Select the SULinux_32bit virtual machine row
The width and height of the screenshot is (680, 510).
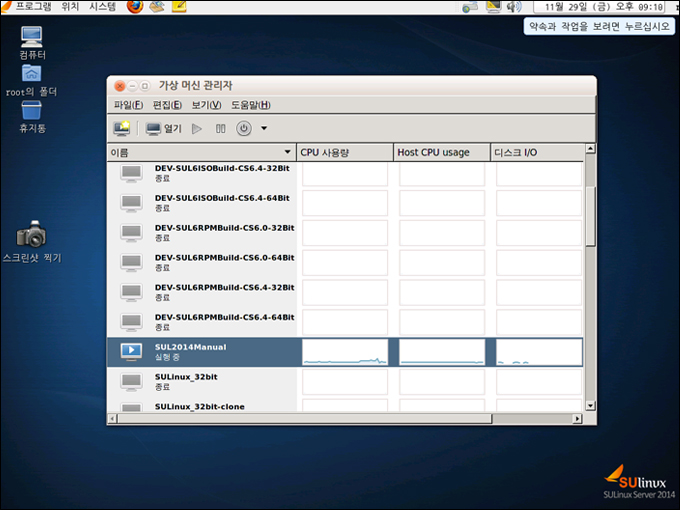[x=200, y=382]
